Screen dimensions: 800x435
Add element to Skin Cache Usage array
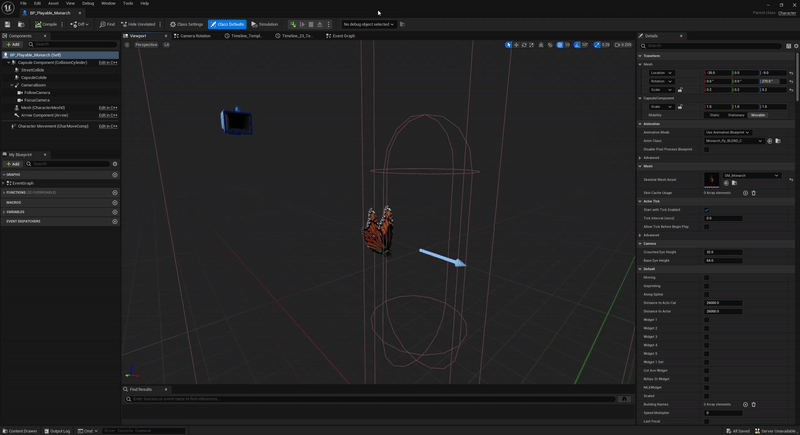(745, 193)
